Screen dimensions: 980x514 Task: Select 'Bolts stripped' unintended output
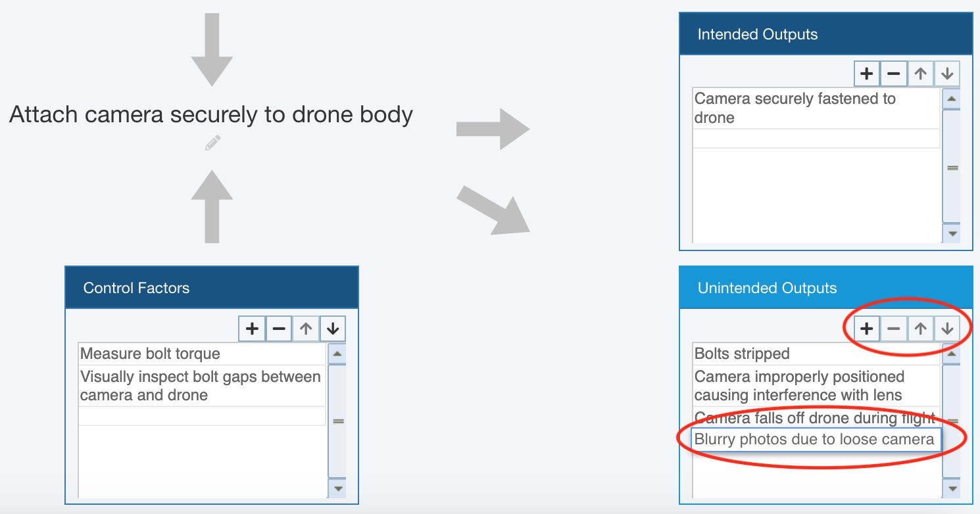[x=816, y=354]
